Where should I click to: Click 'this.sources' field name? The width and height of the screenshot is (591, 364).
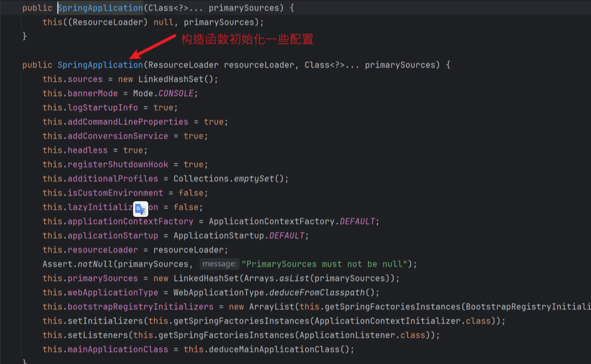[x=73, y=79]
